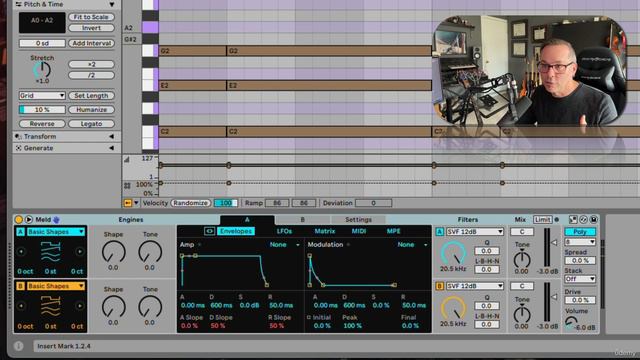This screenshot has height=360, width=640.
Task: Click Mix section engine B Tone knob
Action: pos(522,314)
